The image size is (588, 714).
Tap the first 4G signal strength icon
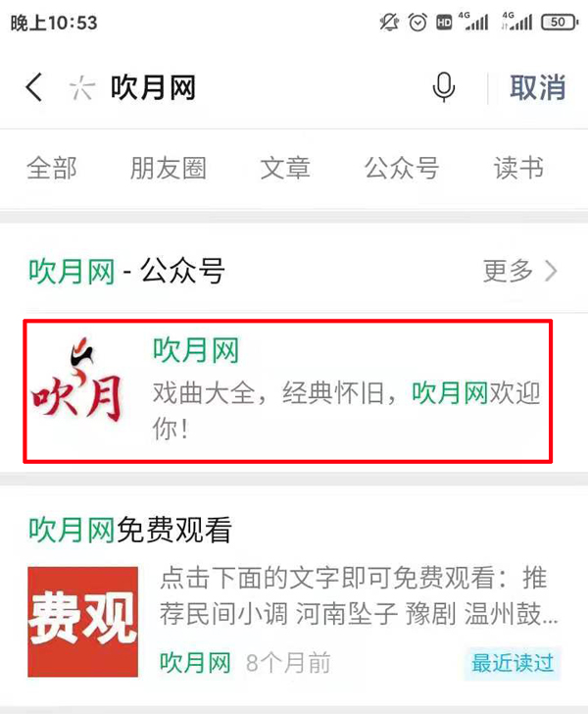click(473, 21)
